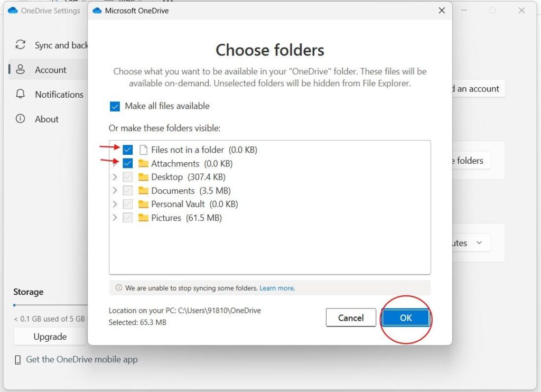The height and width of the screenshot is (392, 541).
Task: Click the OneDrive Settings cloud icon
Action: [13, 11]
